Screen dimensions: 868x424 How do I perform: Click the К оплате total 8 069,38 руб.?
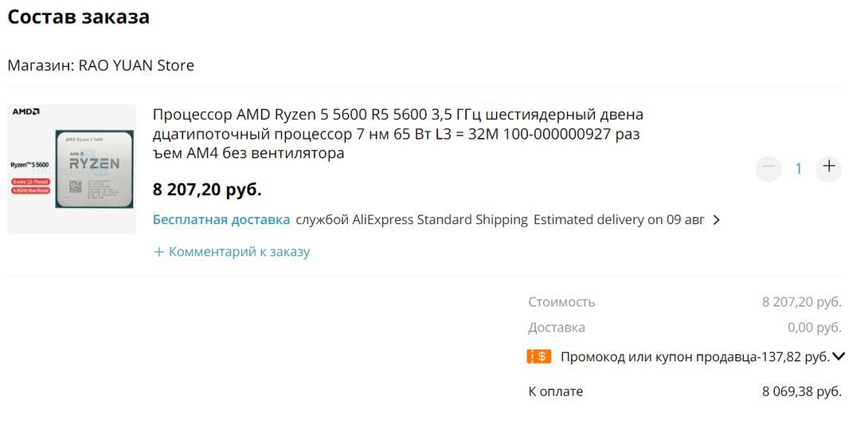pos(801,391)
